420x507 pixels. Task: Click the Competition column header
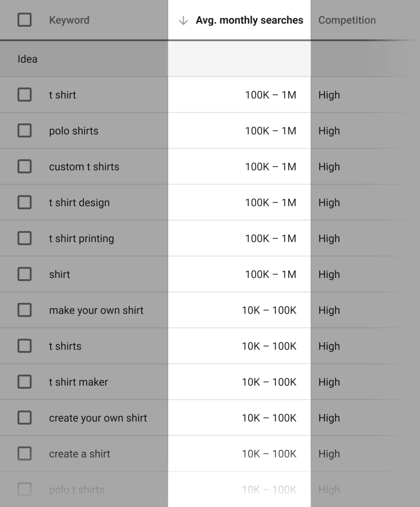pos(347,20)
